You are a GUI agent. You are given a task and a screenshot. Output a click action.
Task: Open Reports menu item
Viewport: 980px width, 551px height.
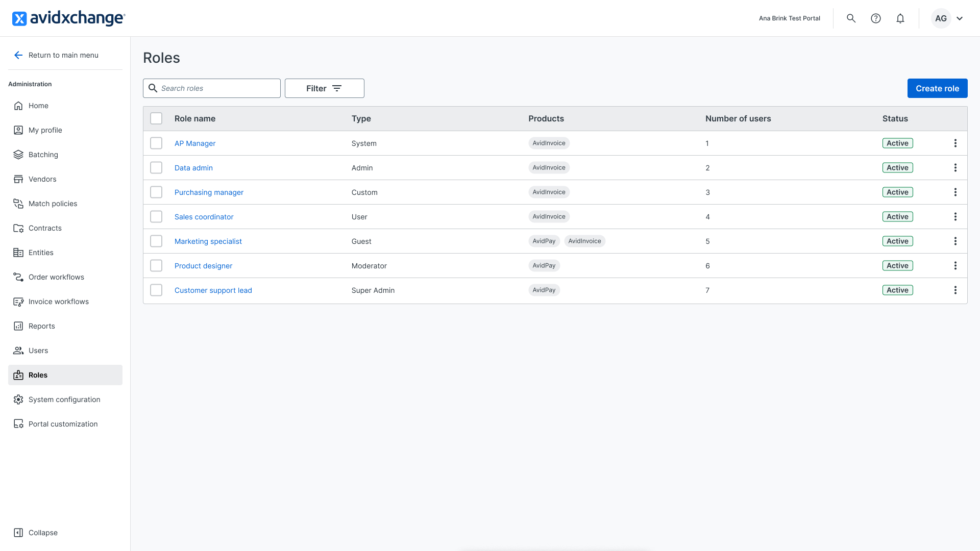pos(65,326)
